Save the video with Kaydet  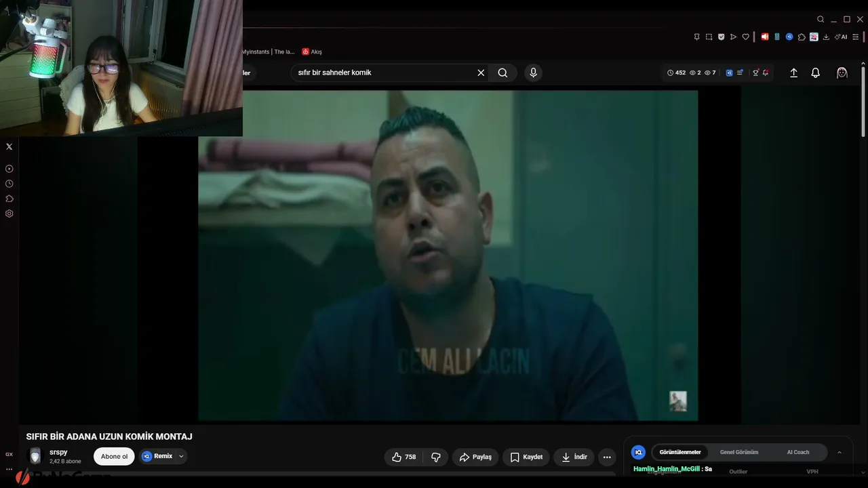tap(526, 457)
